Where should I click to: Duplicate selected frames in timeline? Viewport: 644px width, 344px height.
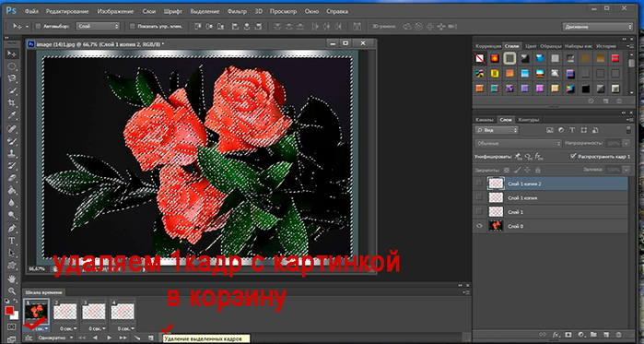click(x=151, y=338)
